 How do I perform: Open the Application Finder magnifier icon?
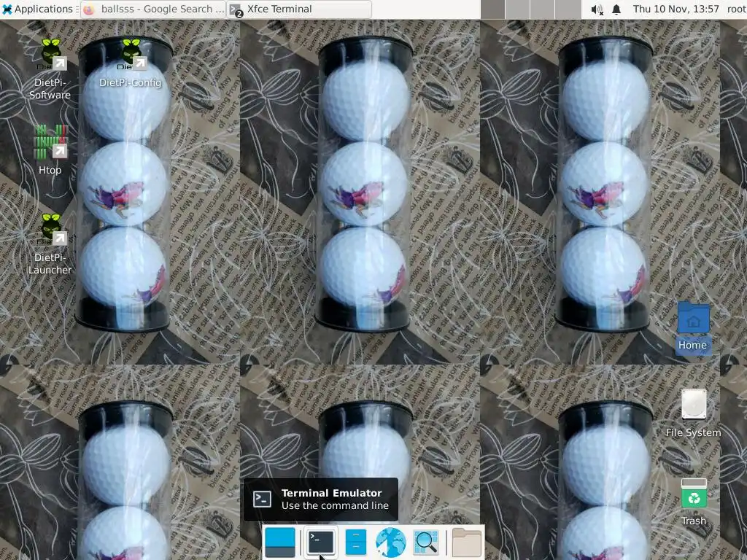click(x=425, y=542)
